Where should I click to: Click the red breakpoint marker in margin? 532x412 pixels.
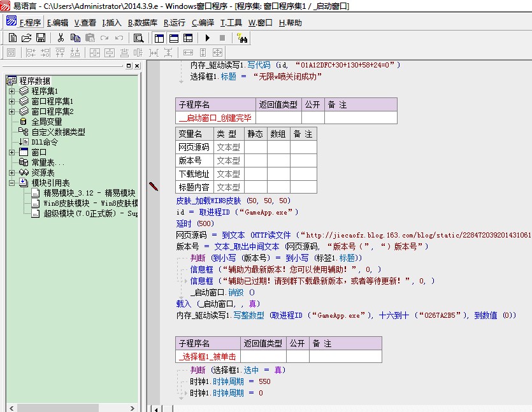click(x=154, y=186)
